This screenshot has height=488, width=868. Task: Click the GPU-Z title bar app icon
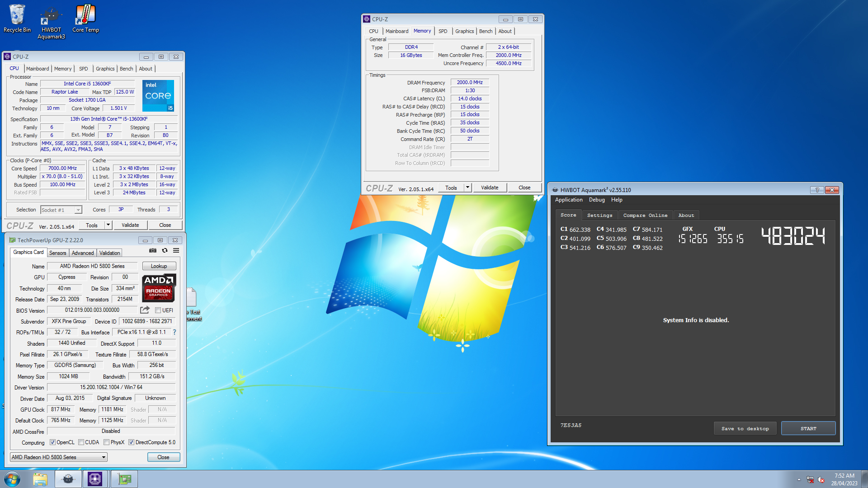click(12, 240)
